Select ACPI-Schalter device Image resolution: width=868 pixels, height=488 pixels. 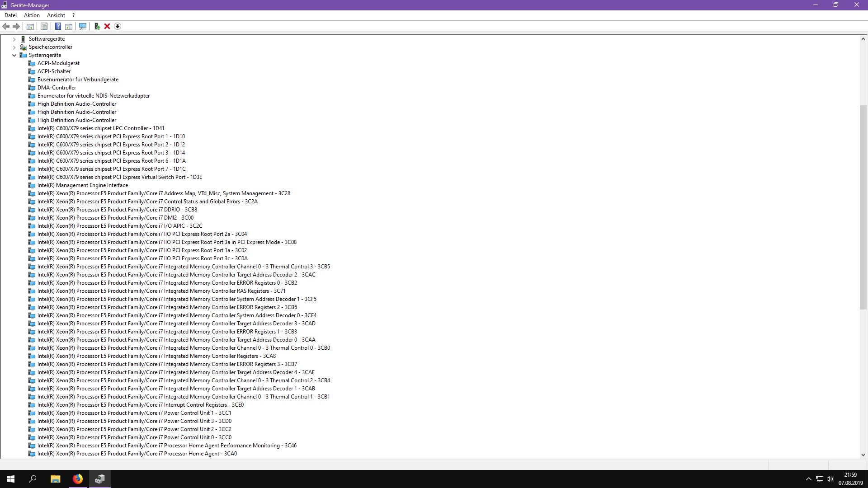pyautogui.click(x=54, y=71)
